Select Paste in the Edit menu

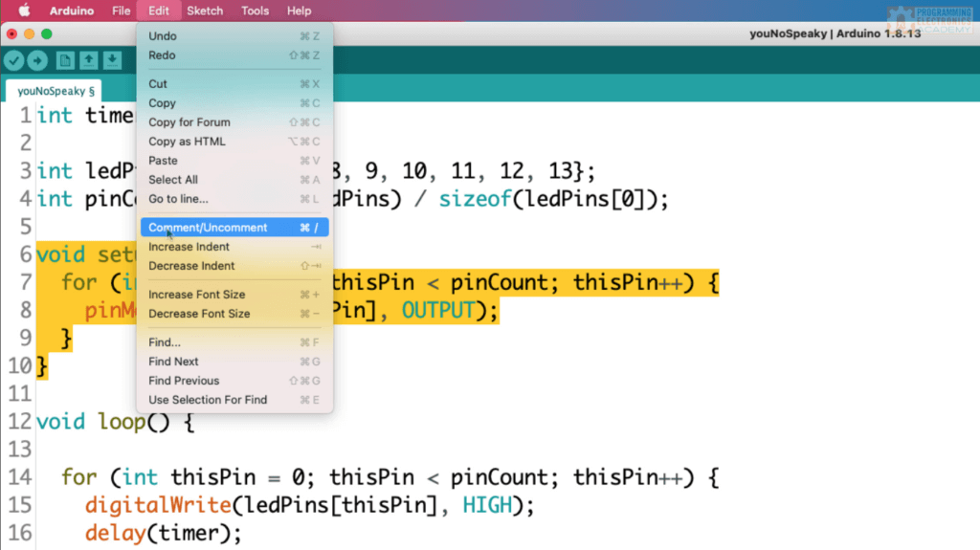tap(234, 161)
